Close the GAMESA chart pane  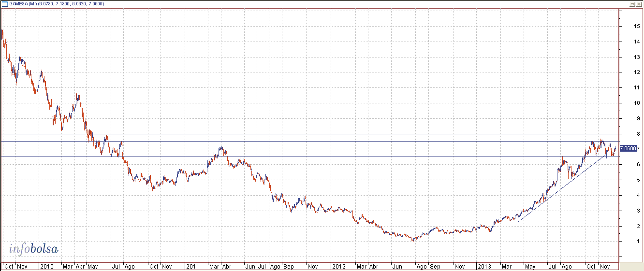(x=638, y=4)
